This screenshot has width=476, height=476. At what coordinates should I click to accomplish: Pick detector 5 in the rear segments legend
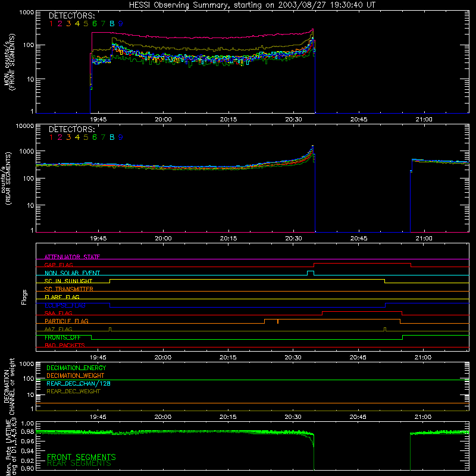(86, 137)
